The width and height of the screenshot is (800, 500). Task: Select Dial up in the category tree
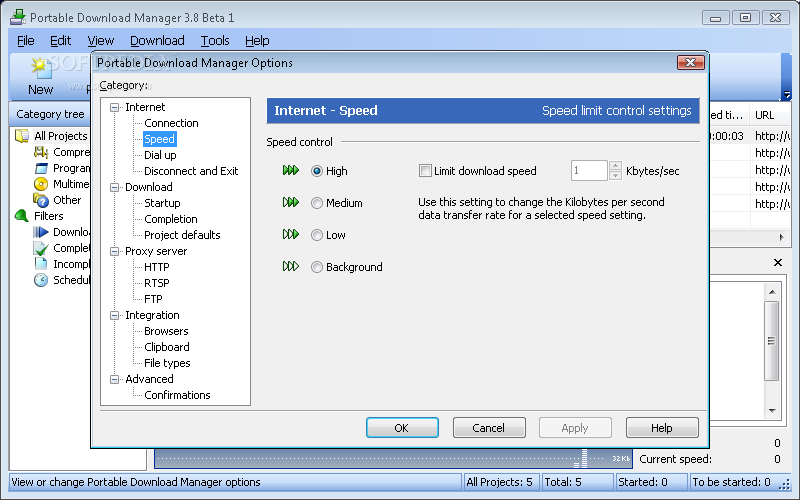160,155
